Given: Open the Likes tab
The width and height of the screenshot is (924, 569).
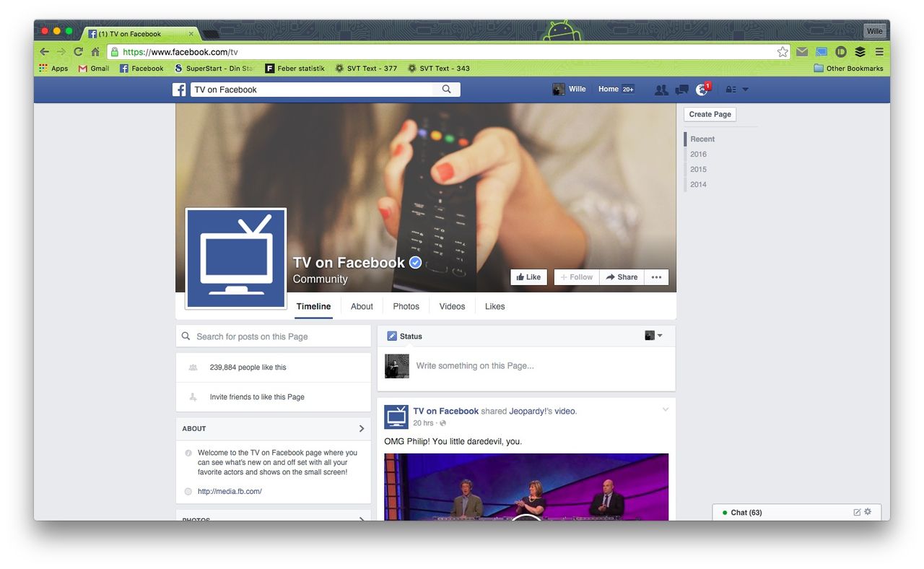Looking at the screenshot, I should pyautogui.click(x=494, y=306).
